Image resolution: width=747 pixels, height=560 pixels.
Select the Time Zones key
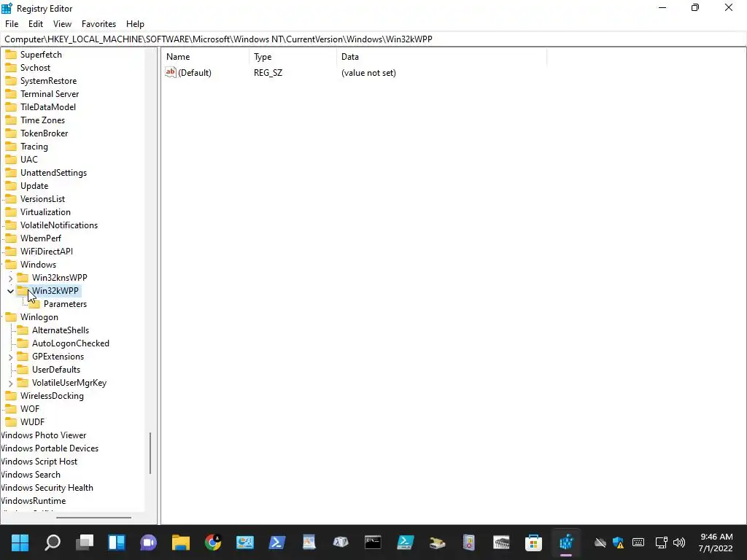coord(42,120)
